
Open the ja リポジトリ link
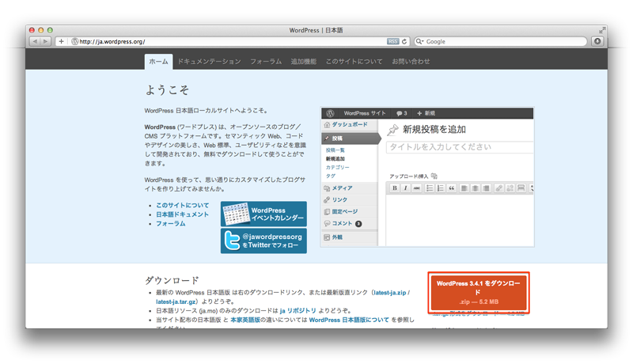(298, 310)
